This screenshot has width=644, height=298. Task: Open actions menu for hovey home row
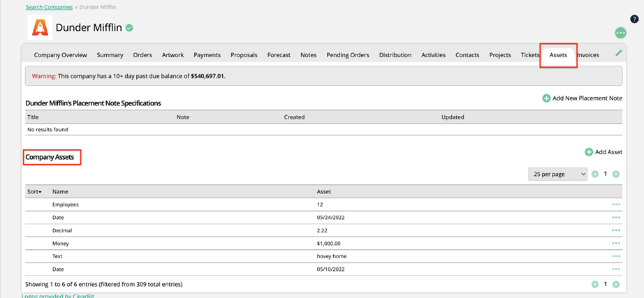(x=615, y=256)
